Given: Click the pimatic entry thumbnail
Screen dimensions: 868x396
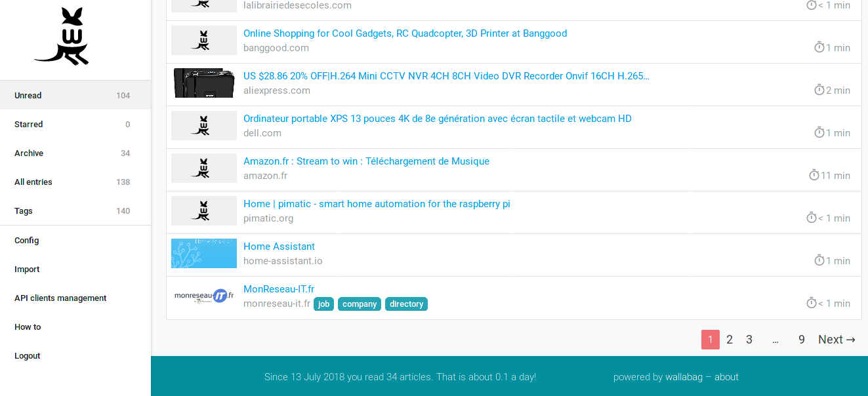Looking at the screenshot, I should (x=204, y=210).
